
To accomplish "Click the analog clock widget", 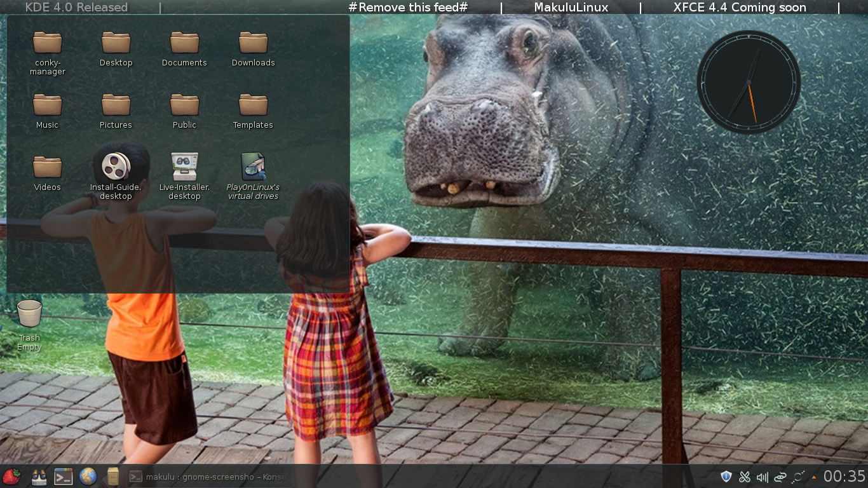I will [749, 82].
